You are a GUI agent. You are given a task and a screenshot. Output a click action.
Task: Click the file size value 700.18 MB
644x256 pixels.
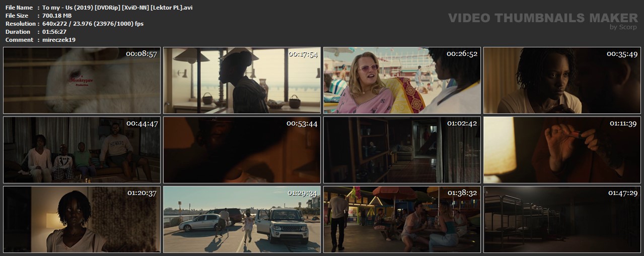[x=56, y=16]
